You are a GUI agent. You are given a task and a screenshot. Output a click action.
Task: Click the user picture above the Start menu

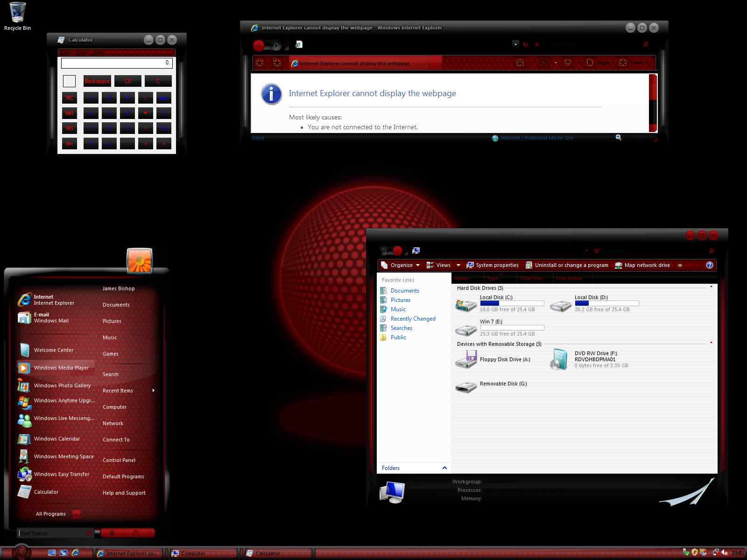tap(140, 260)
